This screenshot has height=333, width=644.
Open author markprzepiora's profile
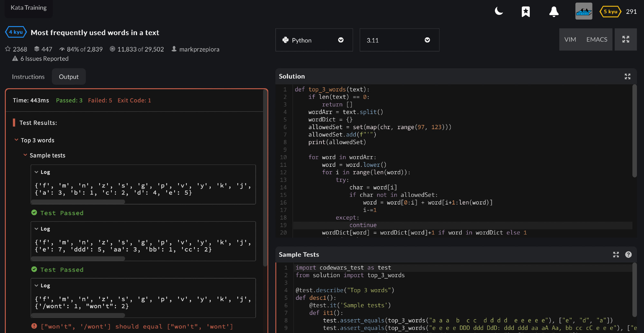point(199,49)
